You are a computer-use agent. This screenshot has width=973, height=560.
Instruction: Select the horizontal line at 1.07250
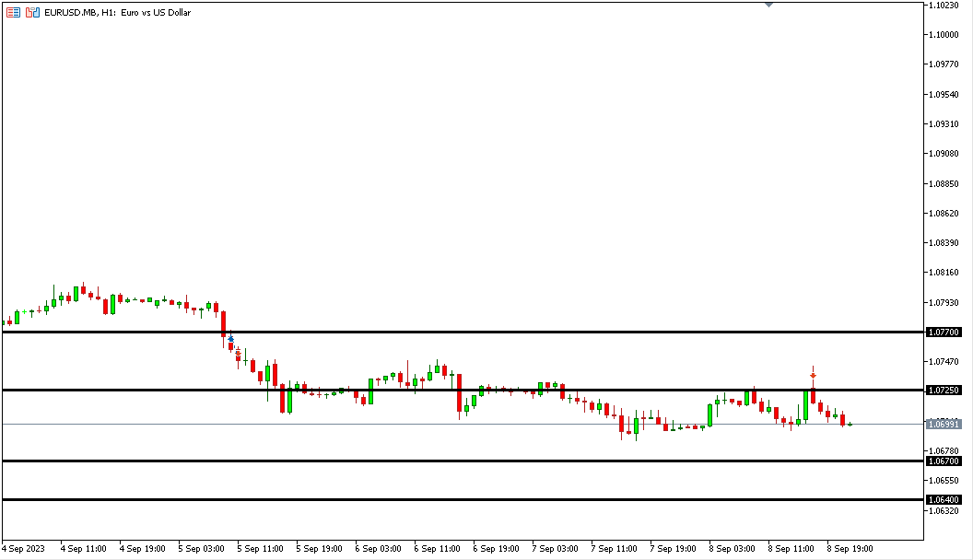click(x=463, y=391)
